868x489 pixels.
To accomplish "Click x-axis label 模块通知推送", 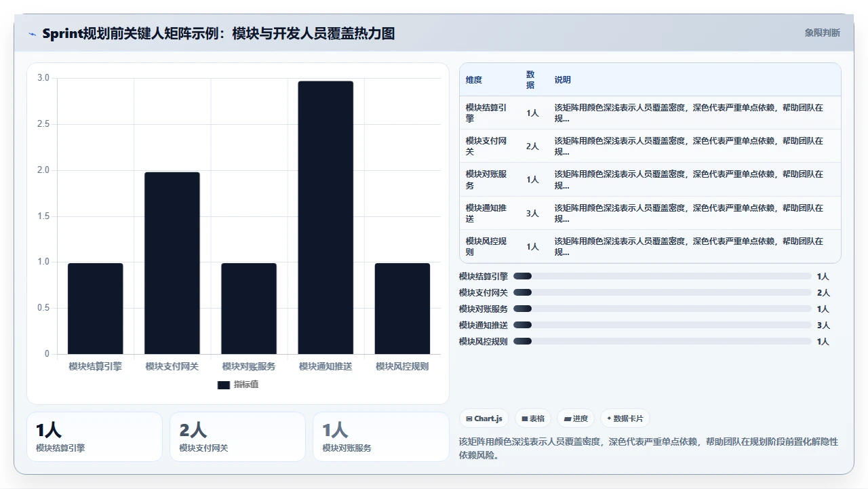I will click(x=325, y=366).
